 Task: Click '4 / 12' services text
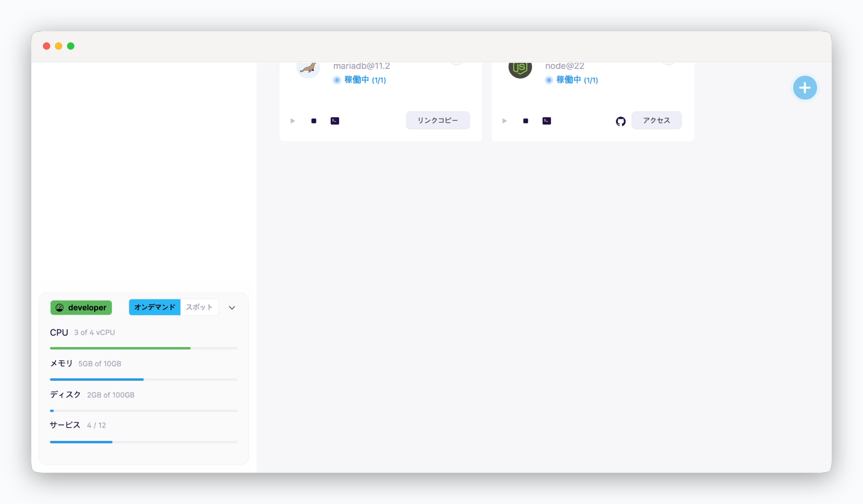point(97,425)
